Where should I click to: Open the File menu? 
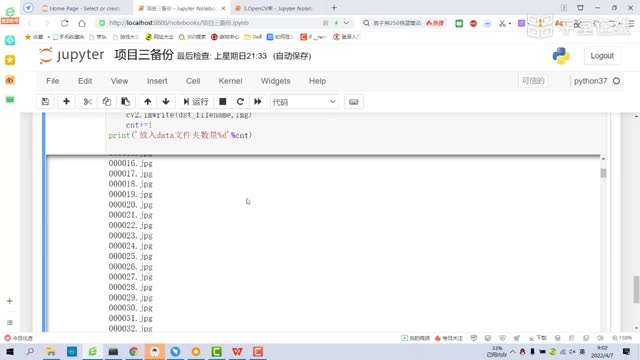tap(53, 81)
